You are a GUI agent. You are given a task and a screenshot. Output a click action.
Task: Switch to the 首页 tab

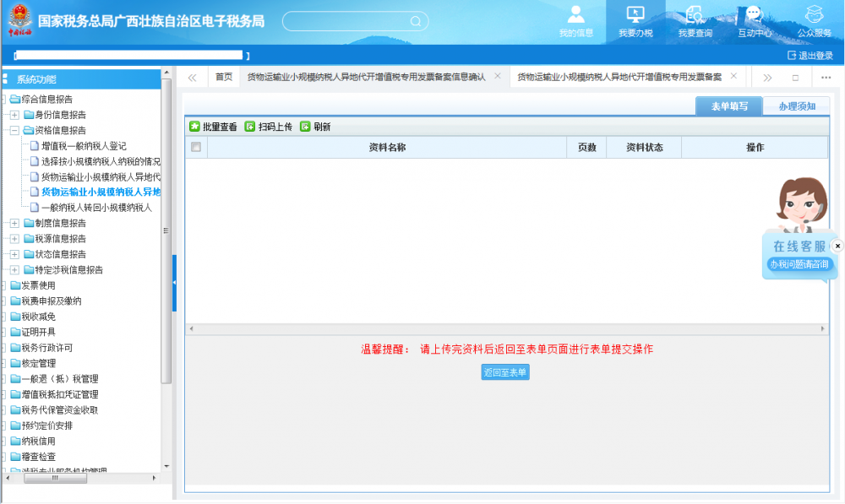(x=224, y=77)
